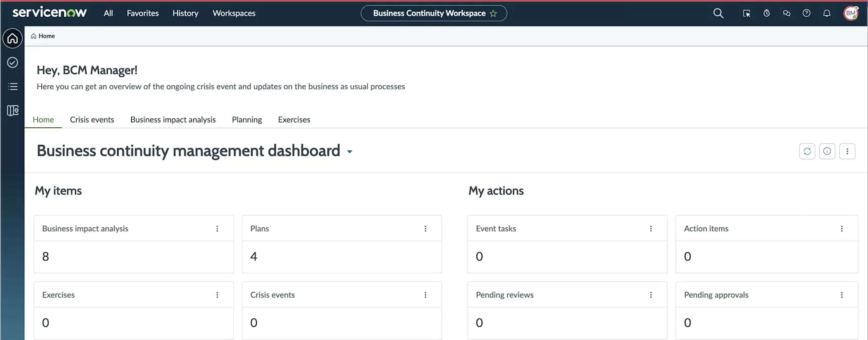868x340 pixels.
Task: Open the Workspaces menu
Action: (234, 13)
